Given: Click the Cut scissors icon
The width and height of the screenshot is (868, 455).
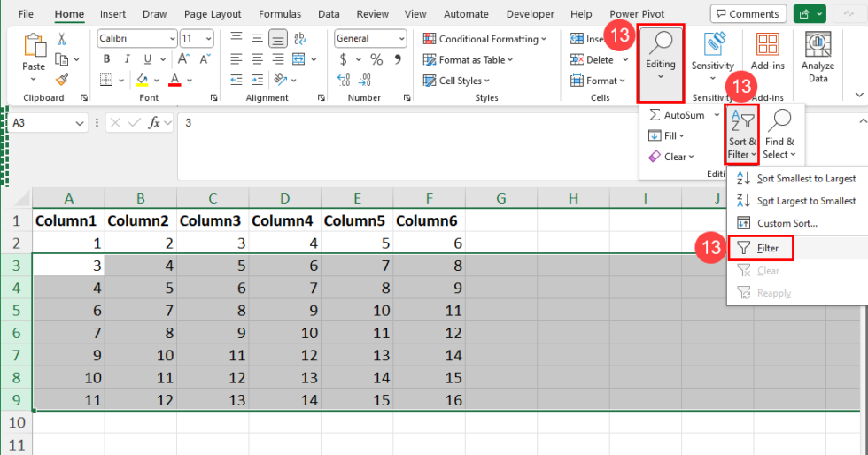Looking at the screenshot, I should (x=62, y=39).
